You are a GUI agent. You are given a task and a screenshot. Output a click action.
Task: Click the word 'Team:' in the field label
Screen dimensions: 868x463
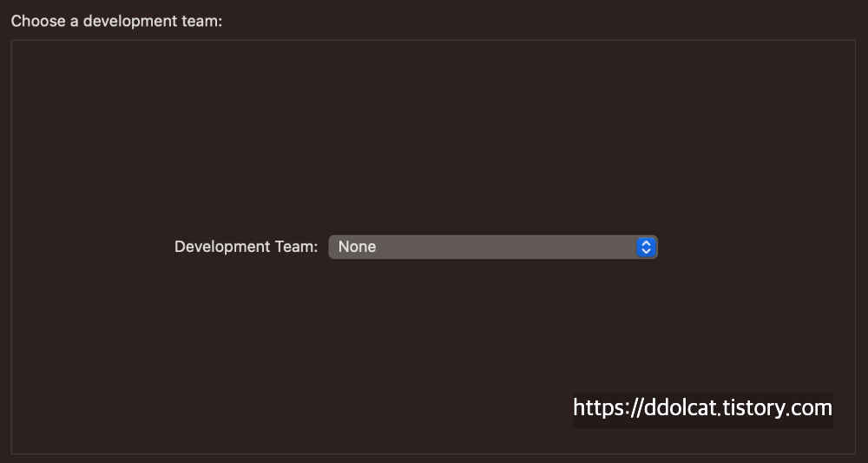pyautogui.click(x=297, y=247)
